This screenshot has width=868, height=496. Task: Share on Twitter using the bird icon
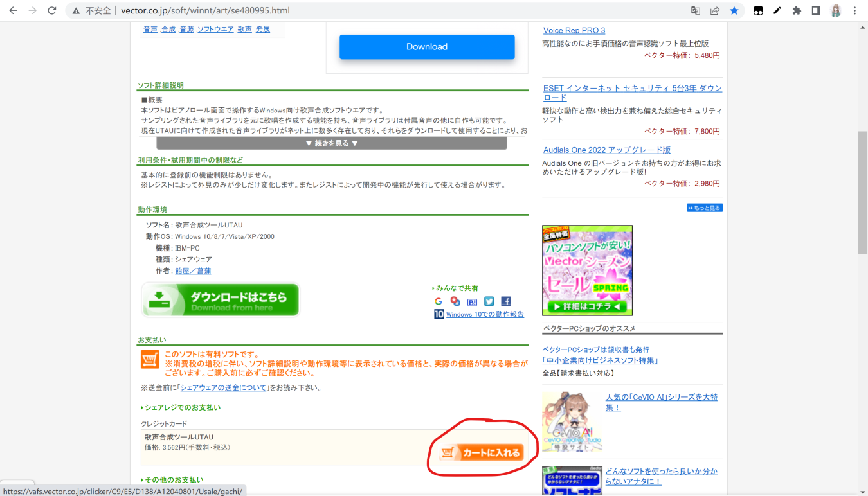coord(489,301)
